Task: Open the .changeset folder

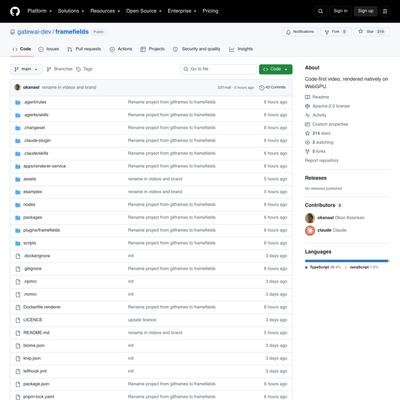Action: point(34,128)
